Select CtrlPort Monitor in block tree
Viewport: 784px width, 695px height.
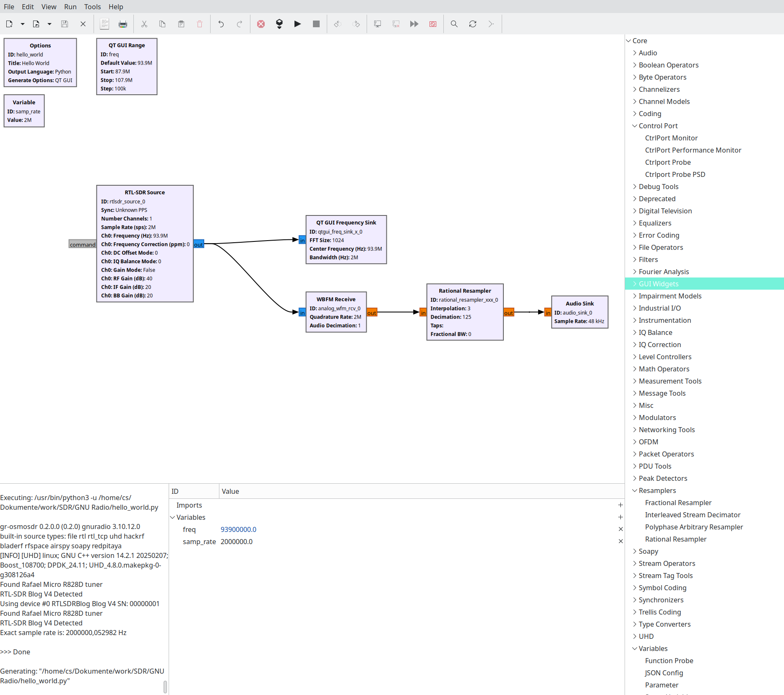pyautogui.click(x=671, y=138)
